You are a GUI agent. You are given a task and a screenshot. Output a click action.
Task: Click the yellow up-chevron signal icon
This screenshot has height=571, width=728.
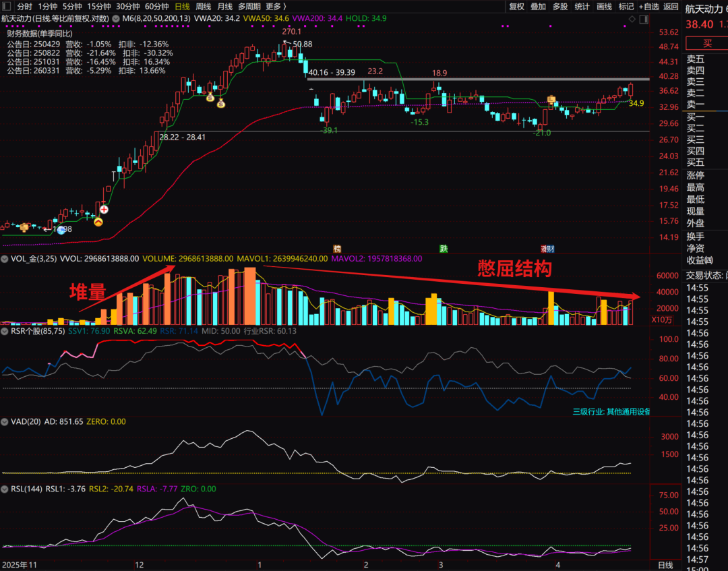coord(98,222)
